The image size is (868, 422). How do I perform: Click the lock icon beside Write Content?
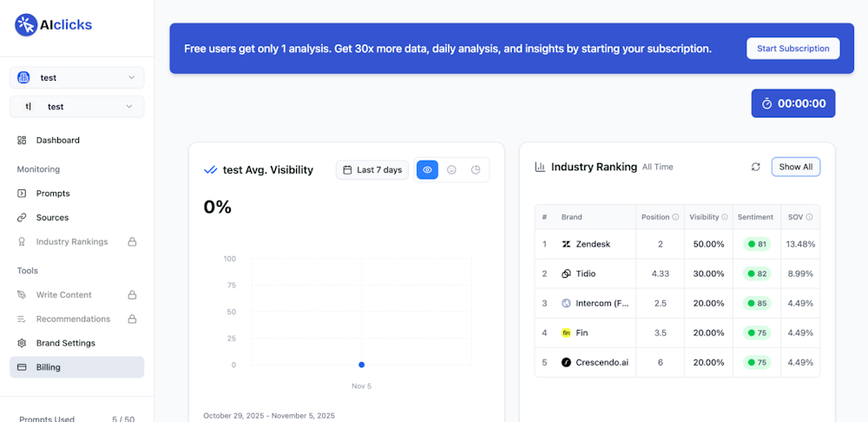pyautogui.click(x=132, y=295)
